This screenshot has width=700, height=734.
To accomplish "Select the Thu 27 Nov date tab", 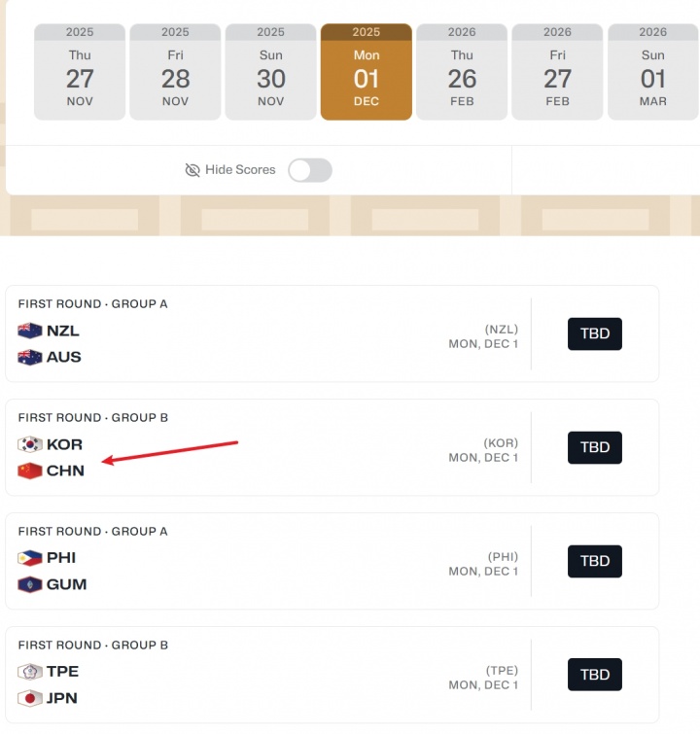I will point(80,72).
